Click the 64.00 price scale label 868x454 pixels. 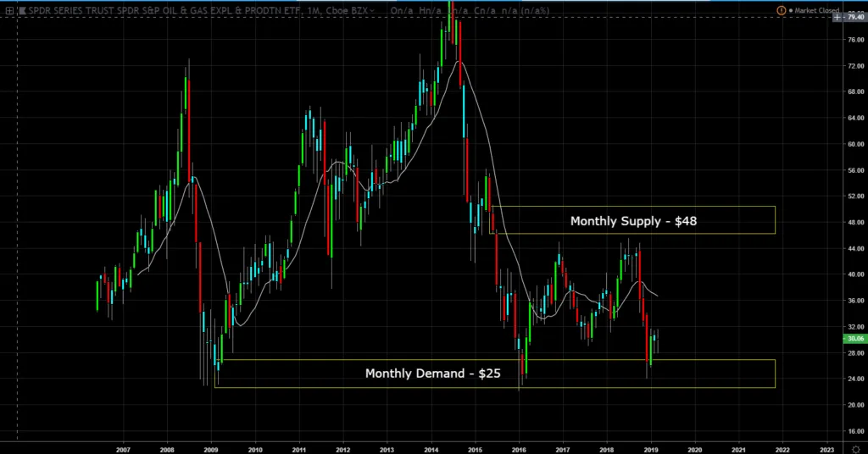(855, 118)
